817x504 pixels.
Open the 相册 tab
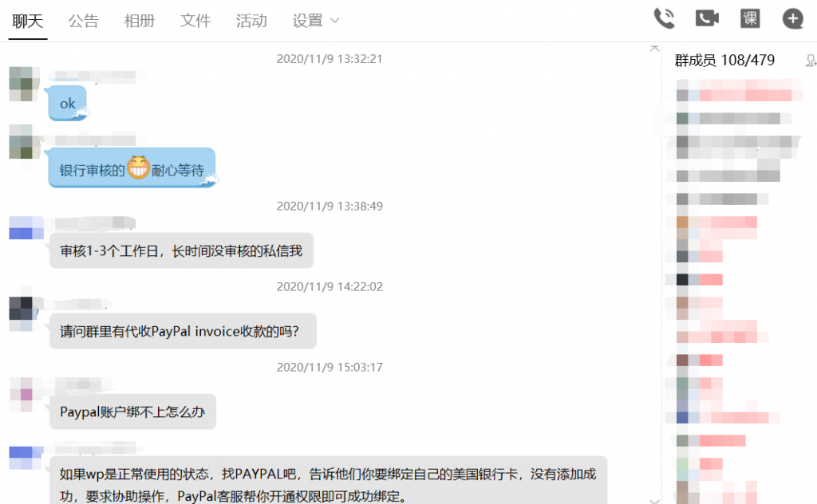139,21
